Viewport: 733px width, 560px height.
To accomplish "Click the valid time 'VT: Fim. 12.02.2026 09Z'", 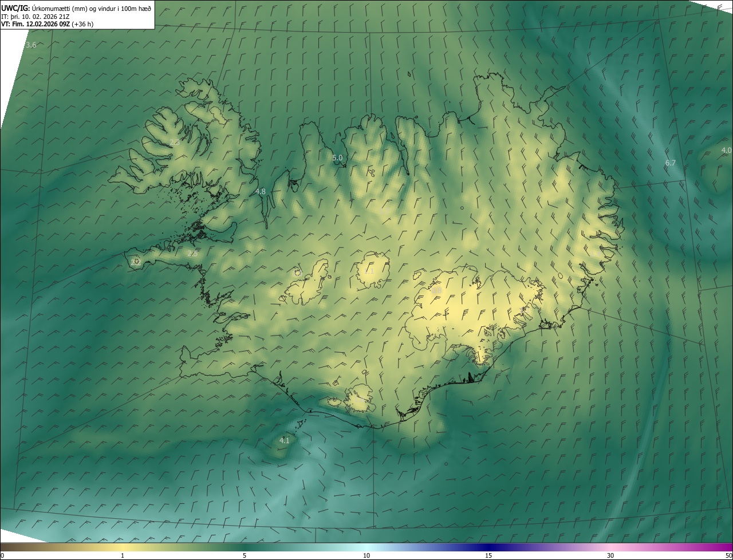I will coord(35,24).
